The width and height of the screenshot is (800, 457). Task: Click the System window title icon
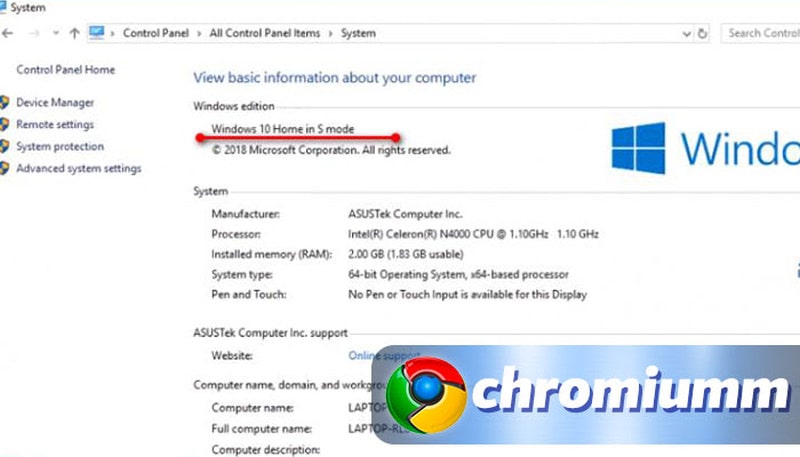point(3,7)
